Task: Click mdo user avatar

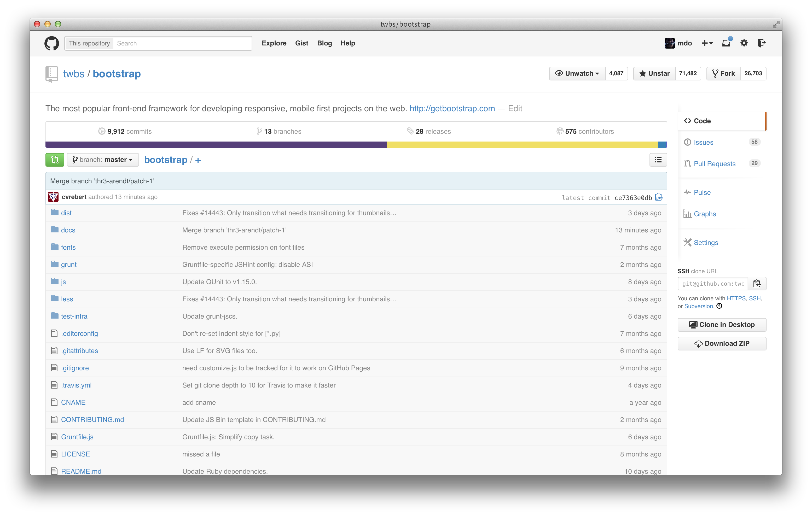Action: tap(669, 43)
